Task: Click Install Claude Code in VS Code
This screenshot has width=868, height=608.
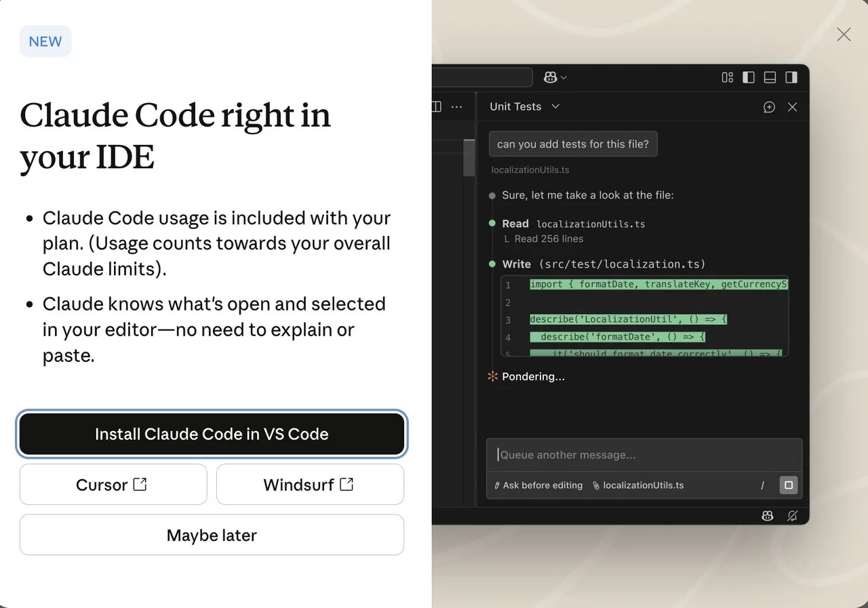Action: click(x=212, y=434)
